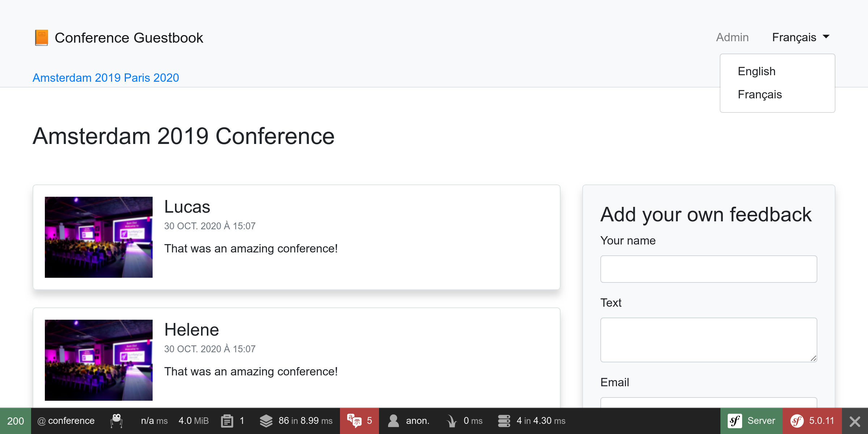Close the Symfony debug toolbar

855,421
